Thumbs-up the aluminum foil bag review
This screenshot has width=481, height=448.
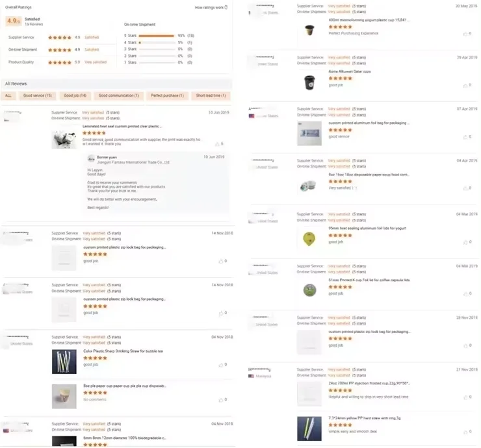[464, 136]
